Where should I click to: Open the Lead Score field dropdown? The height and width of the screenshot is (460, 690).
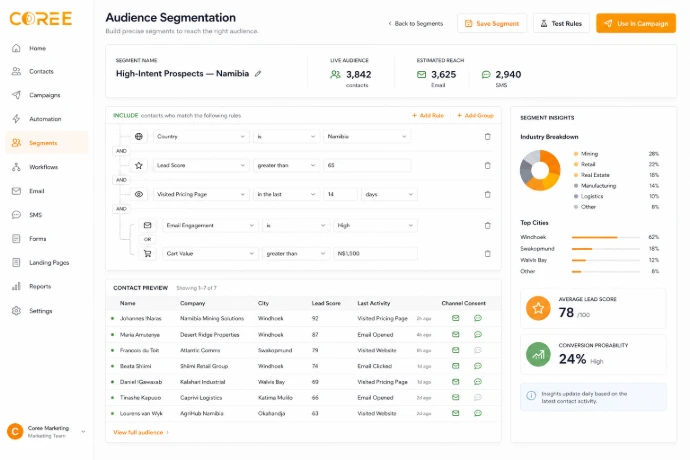(201, 166)
